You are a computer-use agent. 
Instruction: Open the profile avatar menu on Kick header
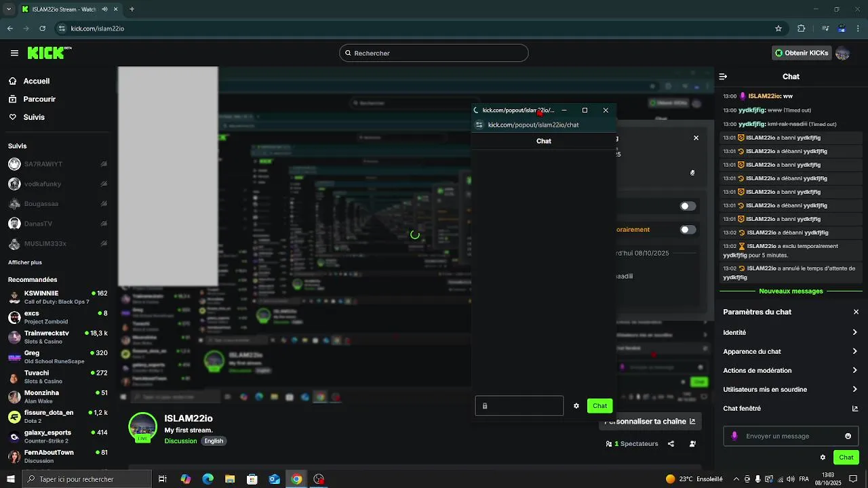coord(842,53)
